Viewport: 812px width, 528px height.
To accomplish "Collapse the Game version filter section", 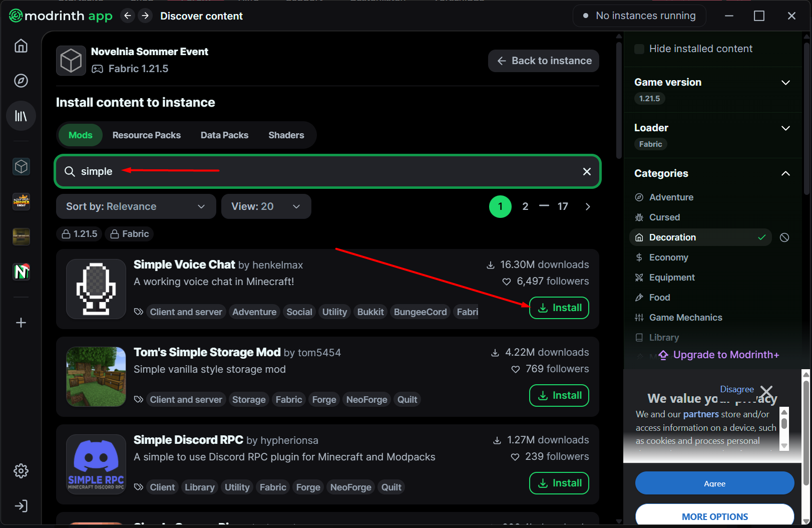I will point(785,83).
